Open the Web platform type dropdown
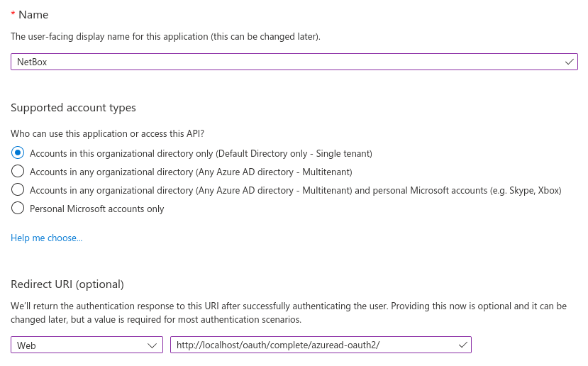The image size is (588, 366). [87, 345]
